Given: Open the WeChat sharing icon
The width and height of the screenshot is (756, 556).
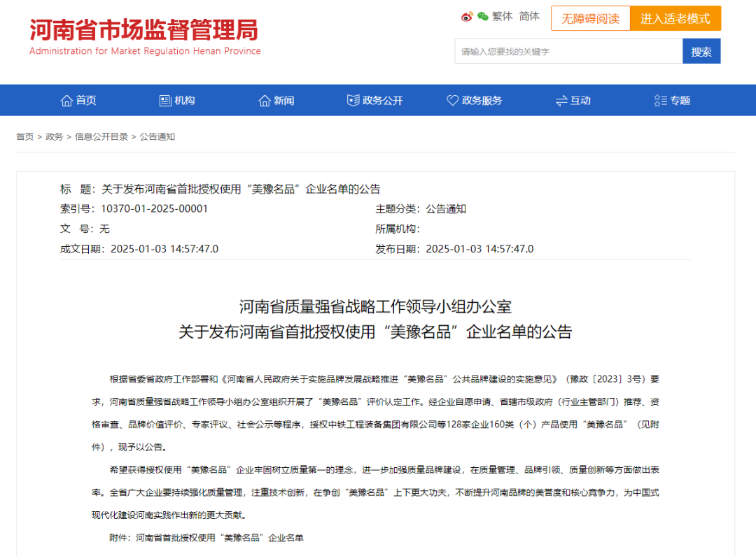Looking at the screenshot, I should [482, 16].
